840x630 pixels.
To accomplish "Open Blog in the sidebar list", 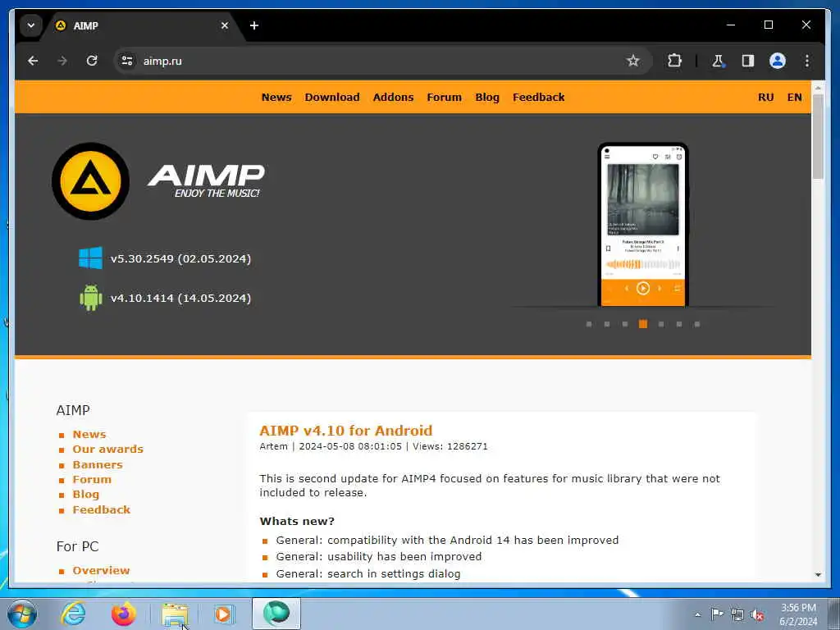I will coord(85,495).
